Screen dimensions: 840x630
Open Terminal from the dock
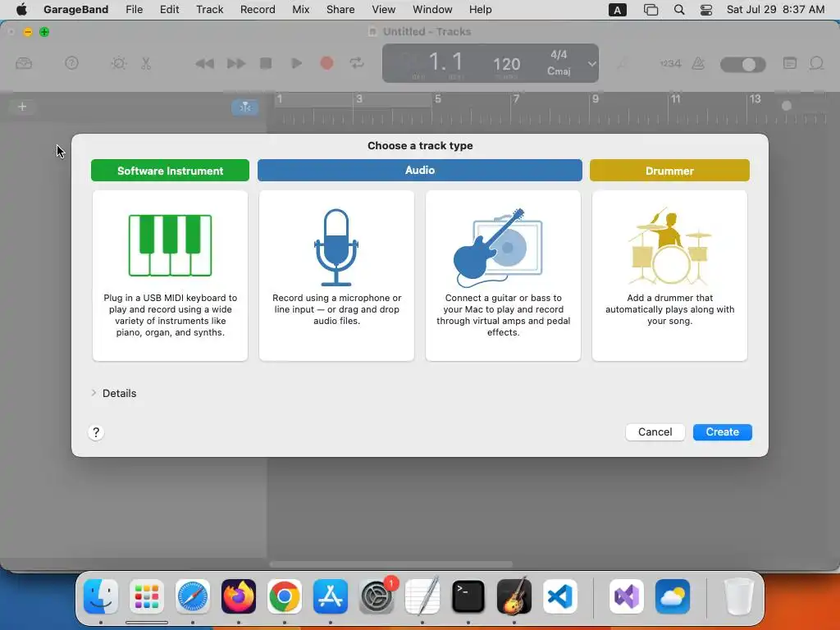click(x=468, y=597)
